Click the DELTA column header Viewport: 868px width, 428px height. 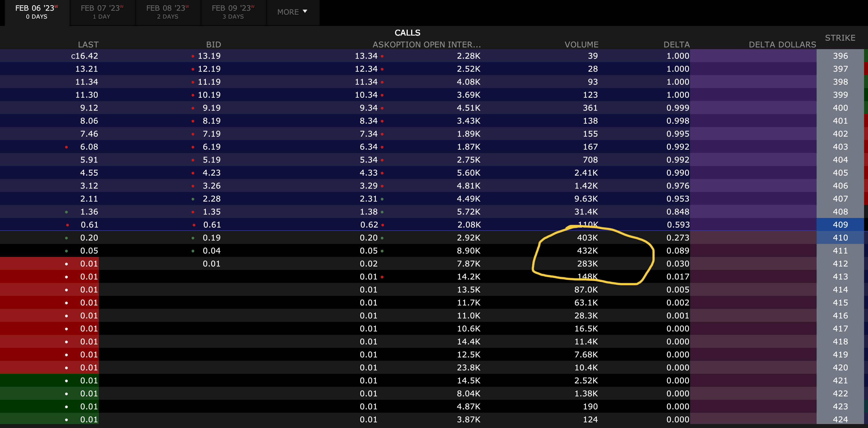pyautogui.click(x=676, y=45)
